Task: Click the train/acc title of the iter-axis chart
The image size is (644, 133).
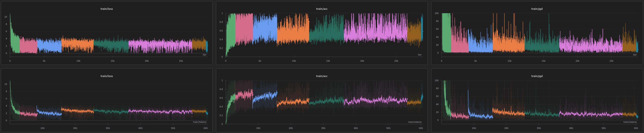Action: (322, 9)
